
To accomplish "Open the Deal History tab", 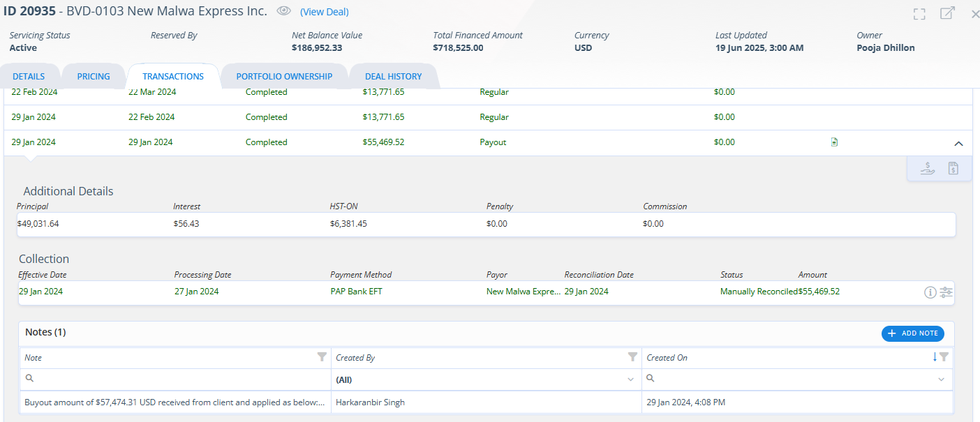I will (x=394, y=77).
